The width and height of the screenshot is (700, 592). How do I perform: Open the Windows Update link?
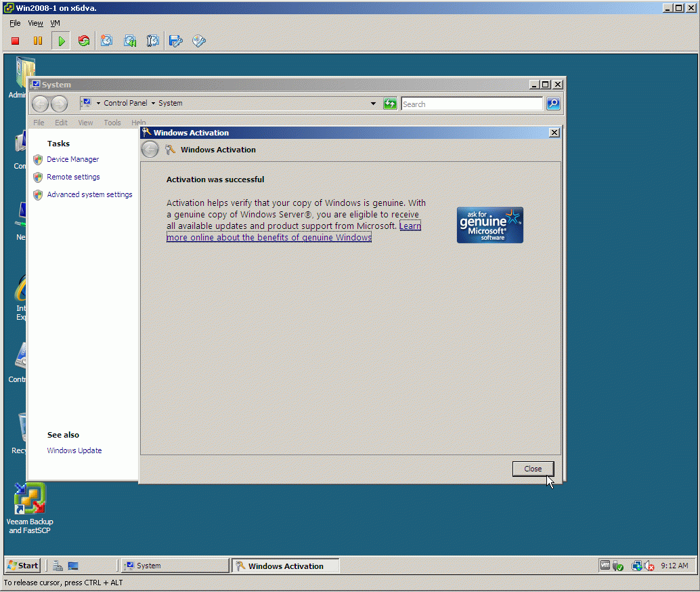click(74, 450)
